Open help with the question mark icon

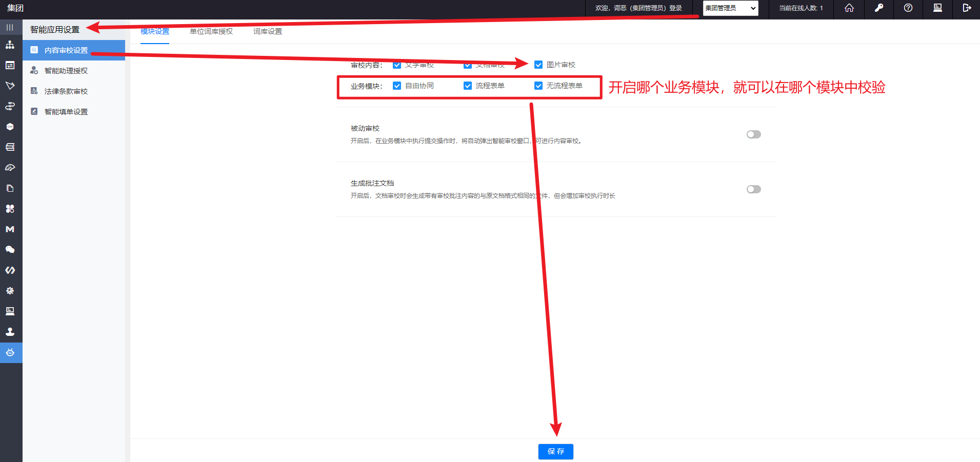coord(908,8)
